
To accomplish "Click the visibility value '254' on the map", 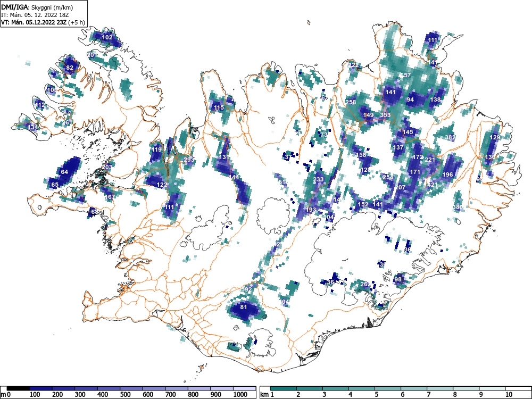I will click(x=388, y=177).
